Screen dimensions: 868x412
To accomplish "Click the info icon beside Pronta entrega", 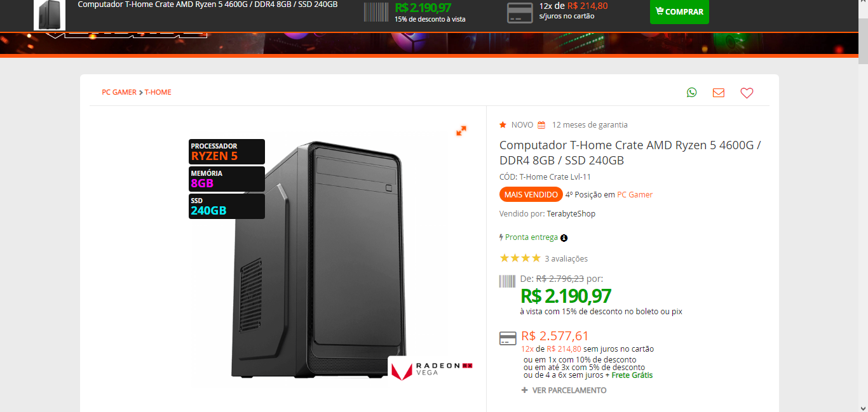I will tap(564, 238).
